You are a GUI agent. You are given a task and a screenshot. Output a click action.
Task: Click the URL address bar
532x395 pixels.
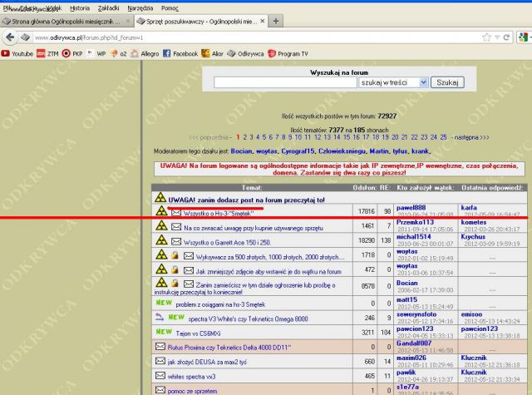[256, 37]
